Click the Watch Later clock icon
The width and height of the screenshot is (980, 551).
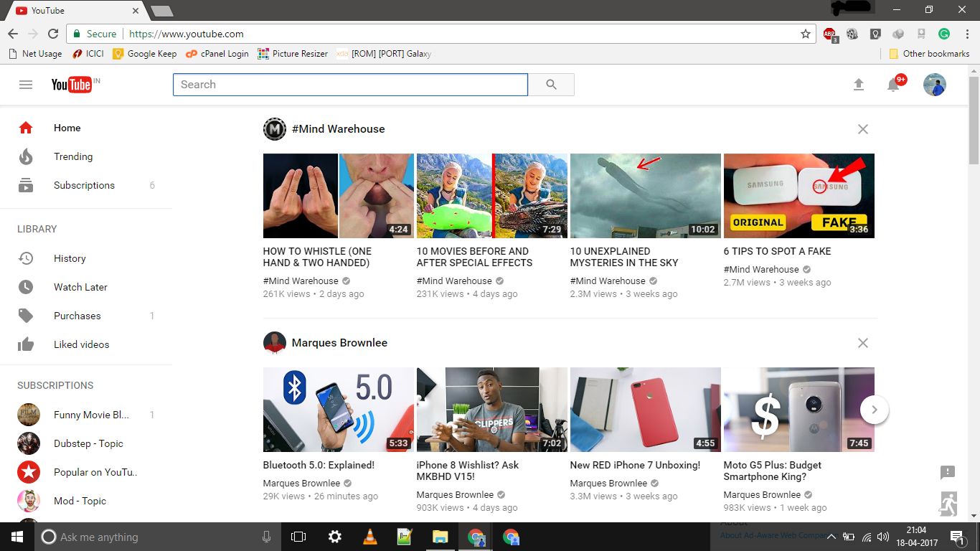click(26, 287)
